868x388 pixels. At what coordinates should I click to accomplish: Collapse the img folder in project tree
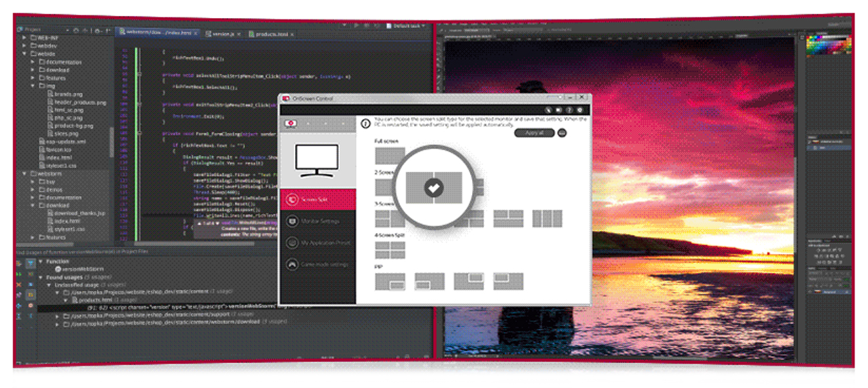tap(33, 86)
